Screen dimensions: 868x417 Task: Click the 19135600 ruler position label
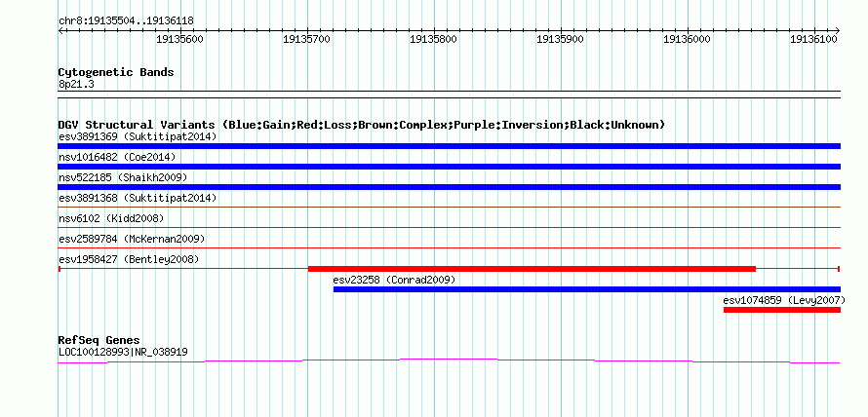180,39
